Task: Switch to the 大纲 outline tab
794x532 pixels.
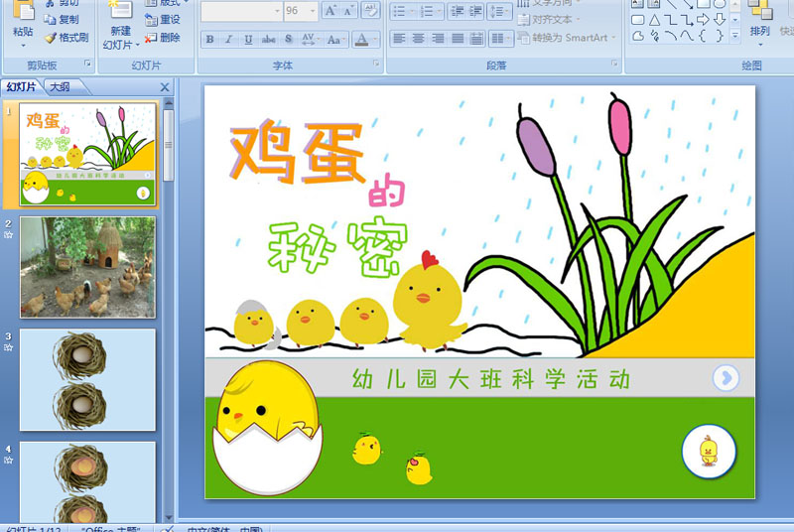Action: (x=60, y=87)
